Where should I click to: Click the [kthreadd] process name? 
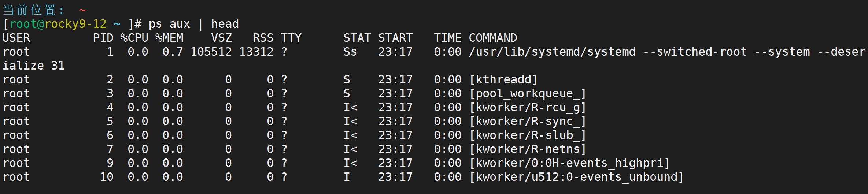pyautogui.click(x=503, y=80)
